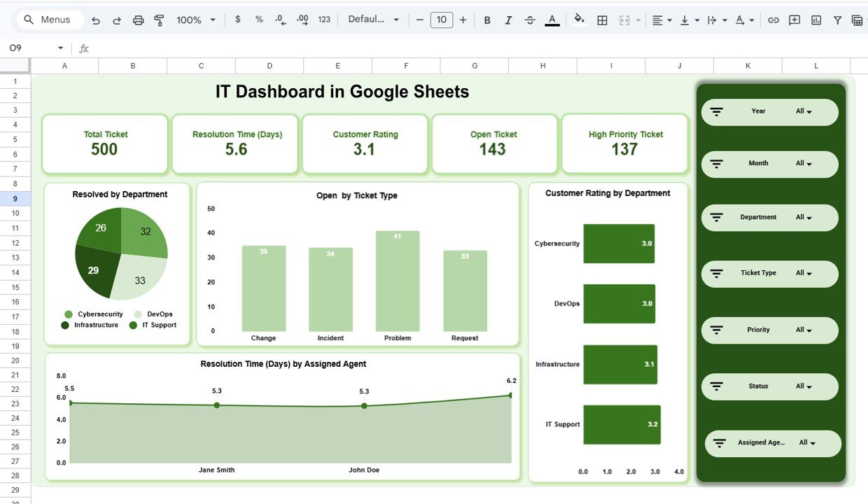This screenshot has width=868, height=504.
Task: Open the horizontal align dropdown
Action: tap(659, 20)
